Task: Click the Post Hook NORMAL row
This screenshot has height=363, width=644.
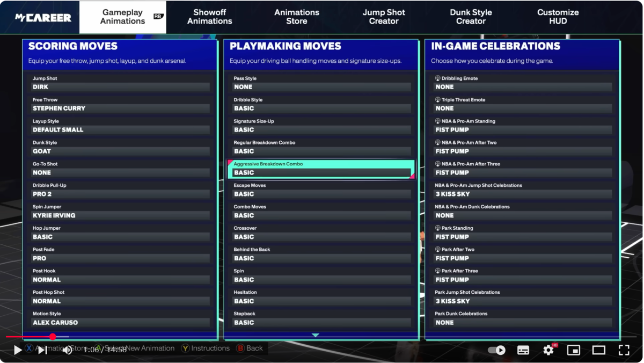Action: pyautogui.click(x=120, y=275)
